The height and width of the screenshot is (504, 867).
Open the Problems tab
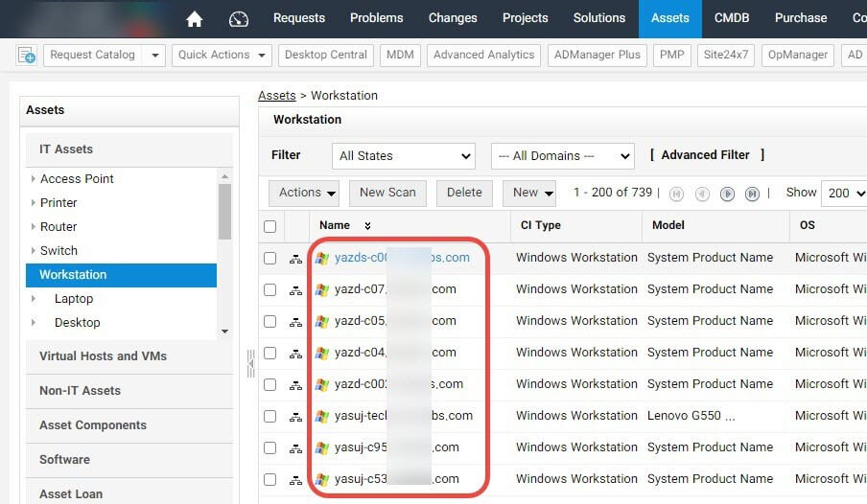(x=377, y=18)
